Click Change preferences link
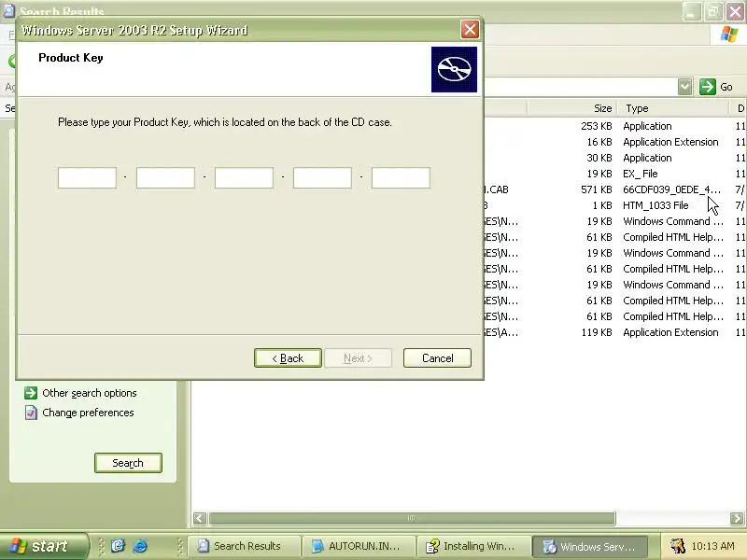747x560 pixels. (88, 413)
